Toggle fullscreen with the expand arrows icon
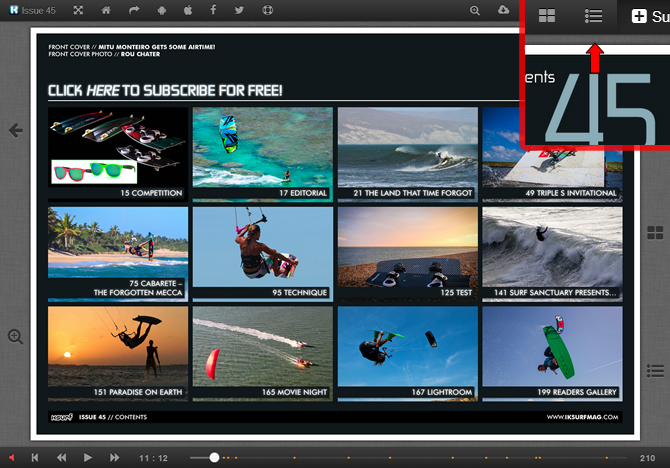Image resolution: width=670 pixels, height=468 pixels. 79,10
